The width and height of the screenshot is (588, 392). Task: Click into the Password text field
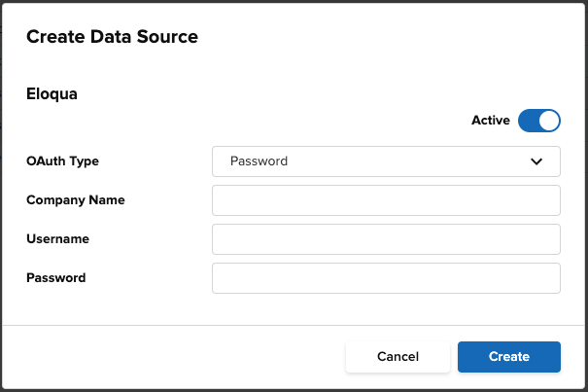386,278
